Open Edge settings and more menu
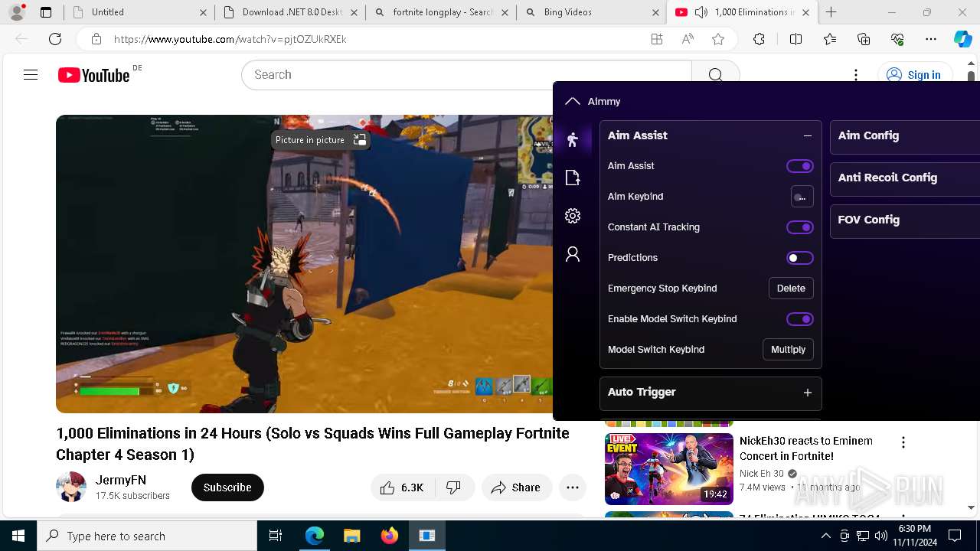Image resolution: width=980 pixels, height=551 pixels. click(x=931, y=39)
